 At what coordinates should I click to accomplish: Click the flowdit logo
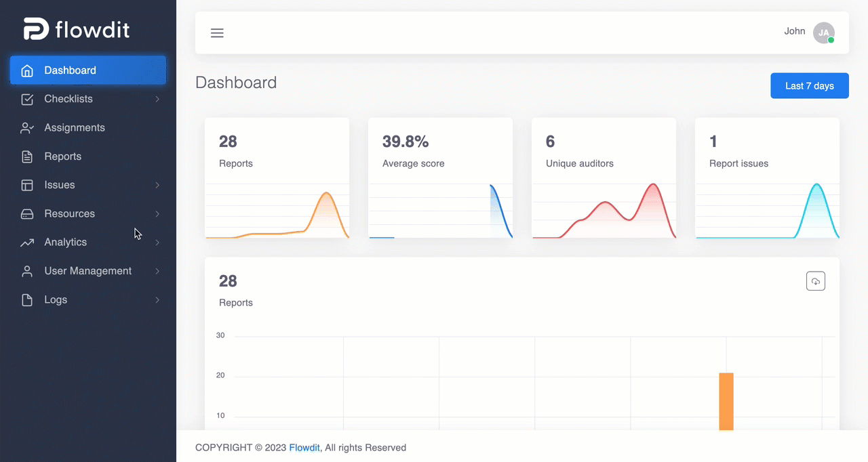77,29
